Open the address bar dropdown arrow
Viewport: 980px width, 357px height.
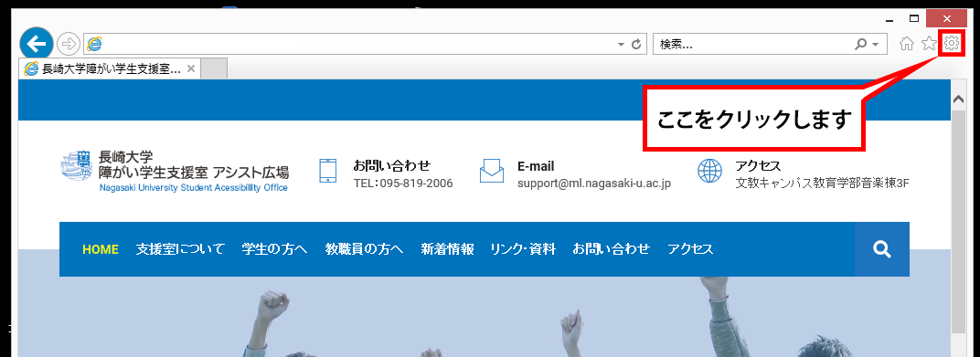coord(621,45)
